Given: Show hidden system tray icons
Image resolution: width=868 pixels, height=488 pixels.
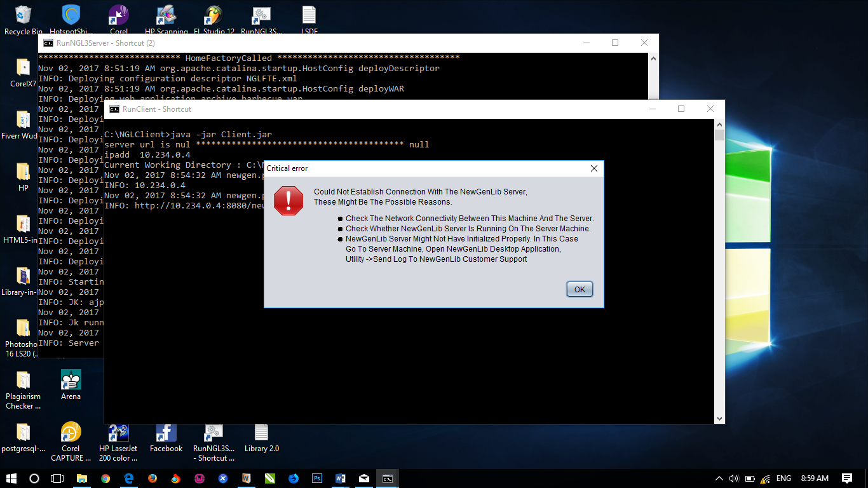Looking at the screenshot, I should 719,478.
